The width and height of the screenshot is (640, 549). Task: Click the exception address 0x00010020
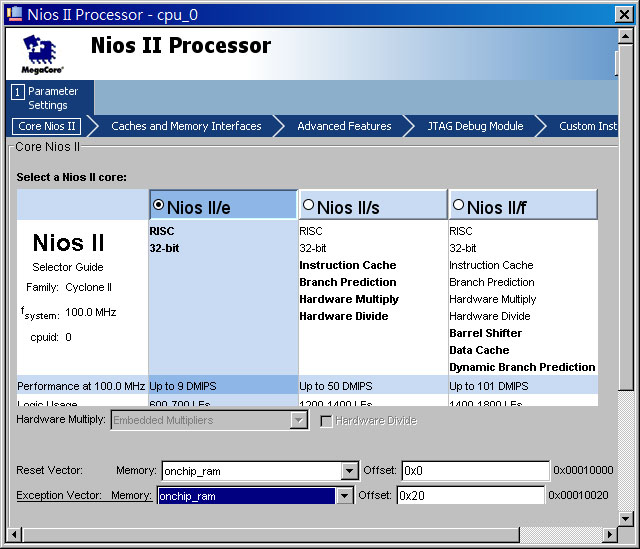pos(578,495)
